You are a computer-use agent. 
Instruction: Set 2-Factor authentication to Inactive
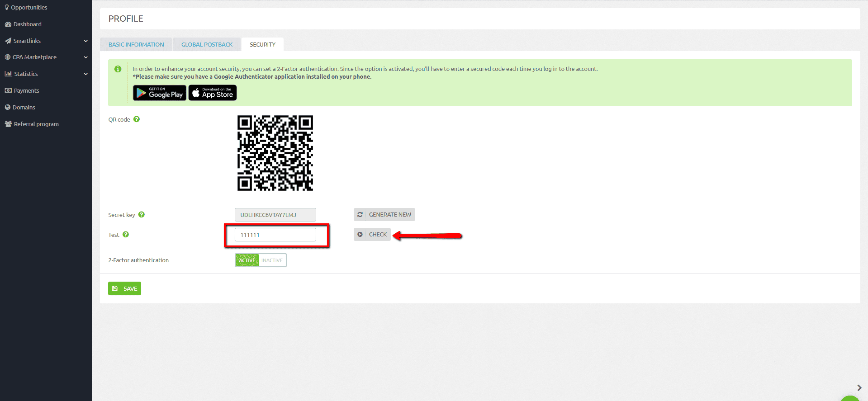click(272, 260)
